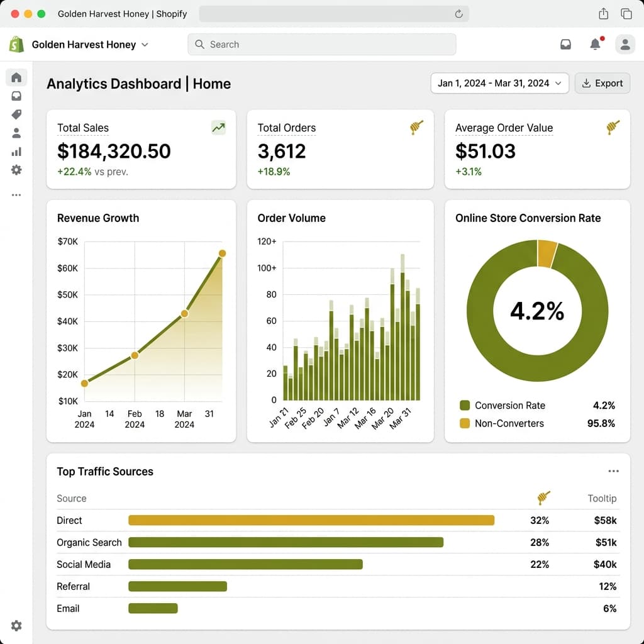644x644 pixels.
Task: Open Shopify Settings from the sidebar gear
Action: tap(16, 170)
